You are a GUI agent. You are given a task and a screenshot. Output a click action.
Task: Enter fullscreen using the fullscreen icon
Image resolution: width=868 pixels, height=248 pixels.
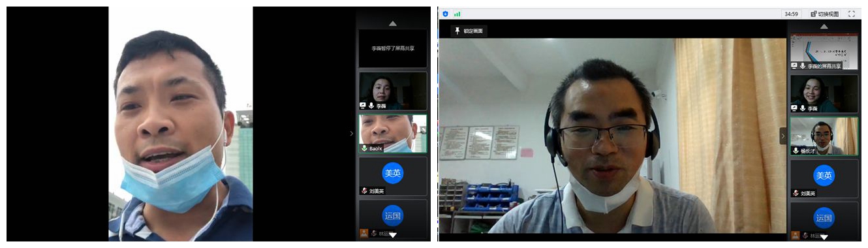[852, 14]
